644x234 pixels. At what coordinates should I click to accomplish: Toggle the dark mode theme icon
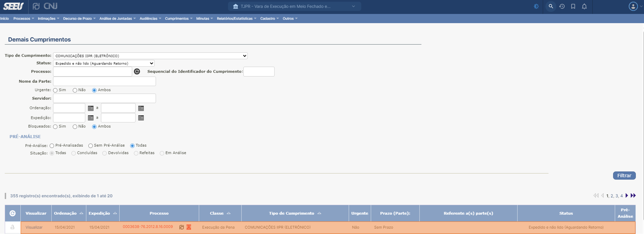[x=536, y=6]
